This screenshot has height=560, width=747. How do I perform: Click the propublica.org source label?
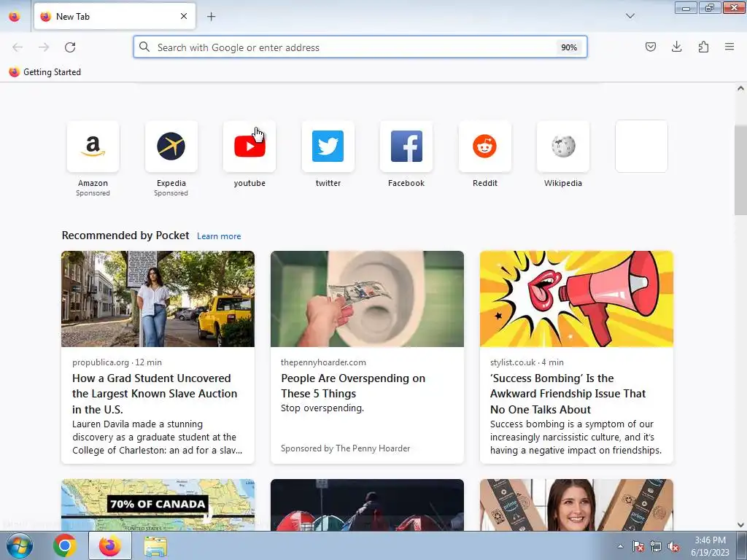tap(101, 362)
